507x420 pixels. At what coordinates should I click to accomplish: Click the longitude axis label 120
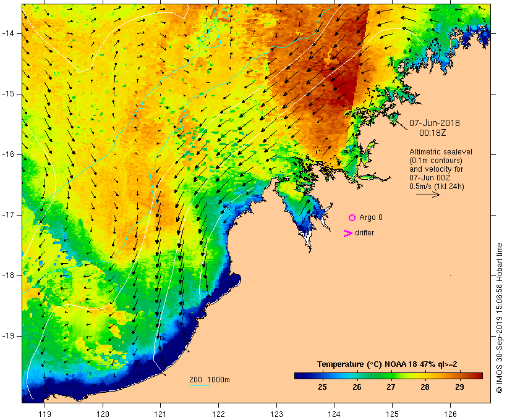point(103,414)
